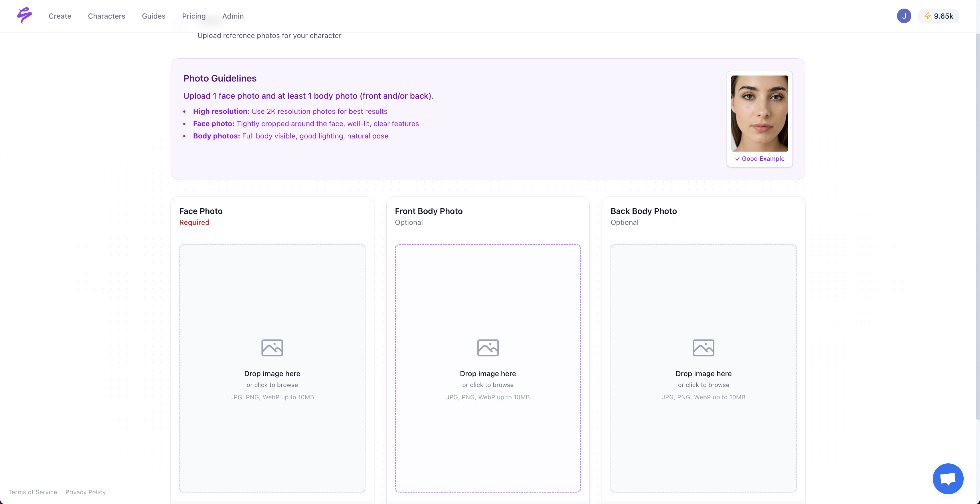Viewport: 980px width, 504px height.
Task: Click the lightning bolt credits icon
Action: (x=928, y=15)
